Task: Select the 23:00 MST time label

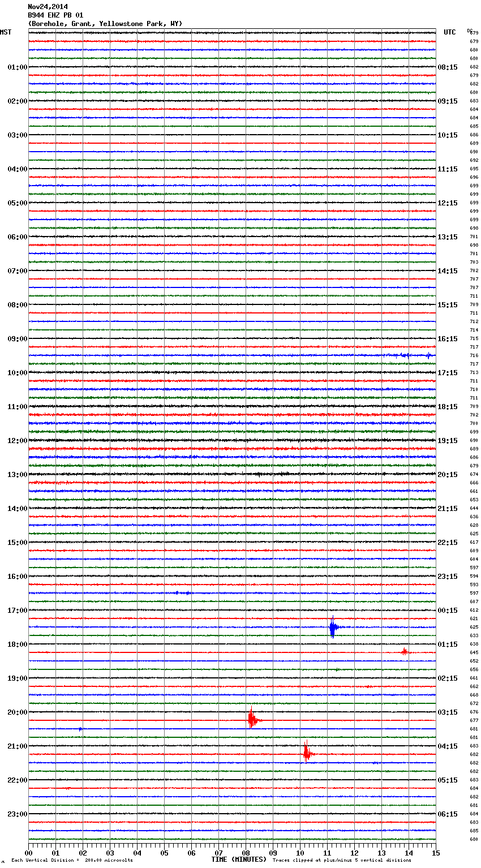Action: (18, 814)
